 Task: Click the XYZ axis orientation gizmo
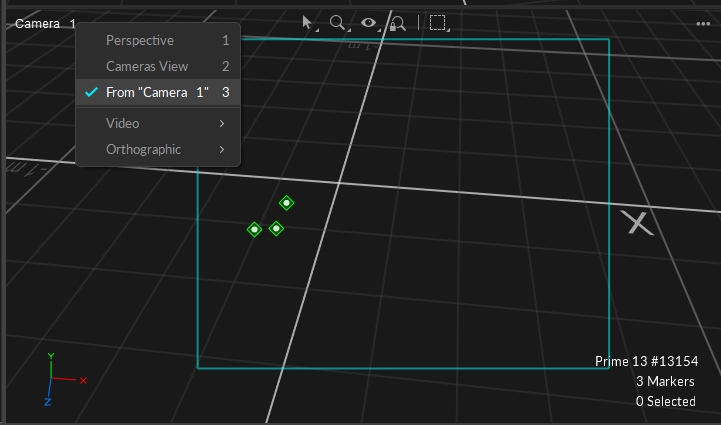tap(56, 380)
